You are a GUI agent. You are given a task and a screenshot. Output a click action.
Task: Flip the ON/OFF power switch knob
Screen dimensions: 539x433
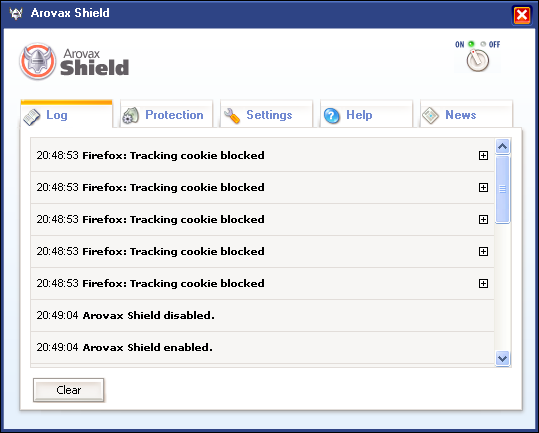click(x=477, y=60)
